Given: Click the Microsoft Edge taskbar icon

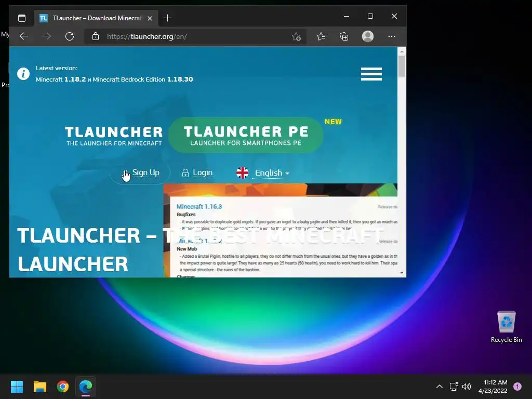Looking at the screenshot, I should pos(86,387).
